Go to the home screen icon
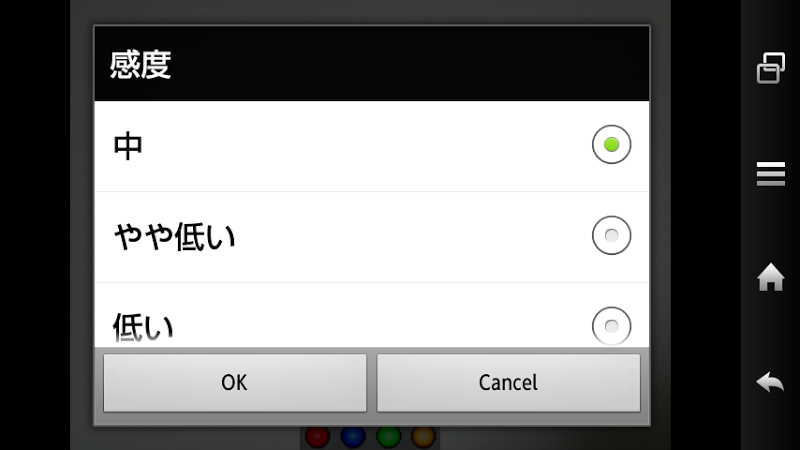Screen dimensions: 800x450 pyautogui.click(x=770, y=277)
